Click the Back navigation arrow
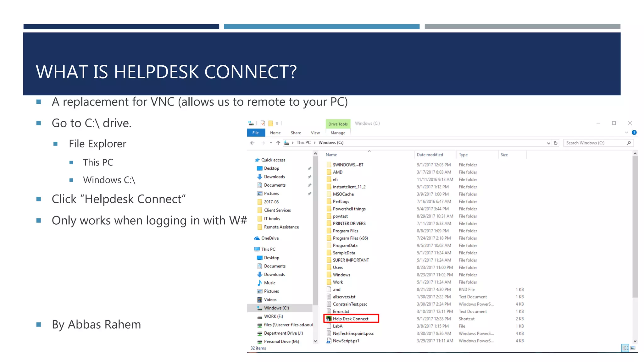Screen dimensions: 644x362 click(x=253, y=143)
